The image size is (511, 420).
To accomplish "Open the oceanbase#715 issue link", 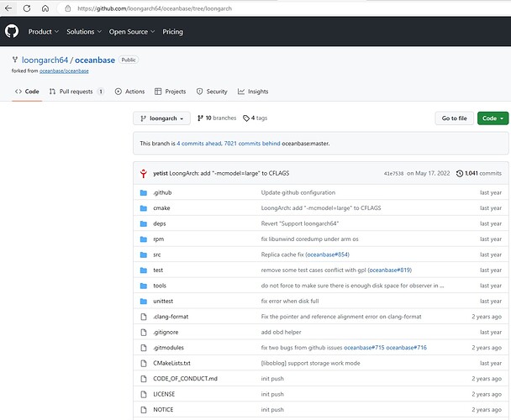I will 364,348.
